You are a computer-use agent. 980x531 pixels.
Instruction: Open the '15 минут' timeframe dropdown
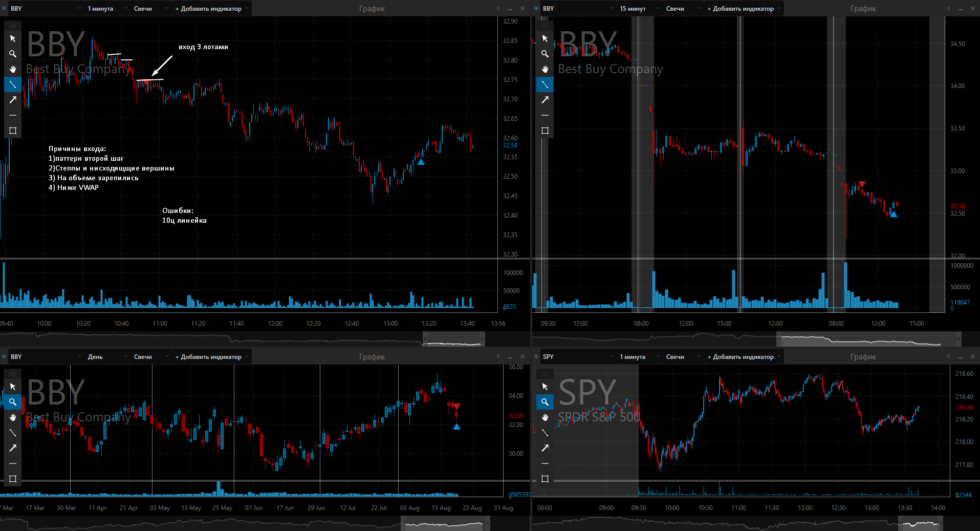639,9
